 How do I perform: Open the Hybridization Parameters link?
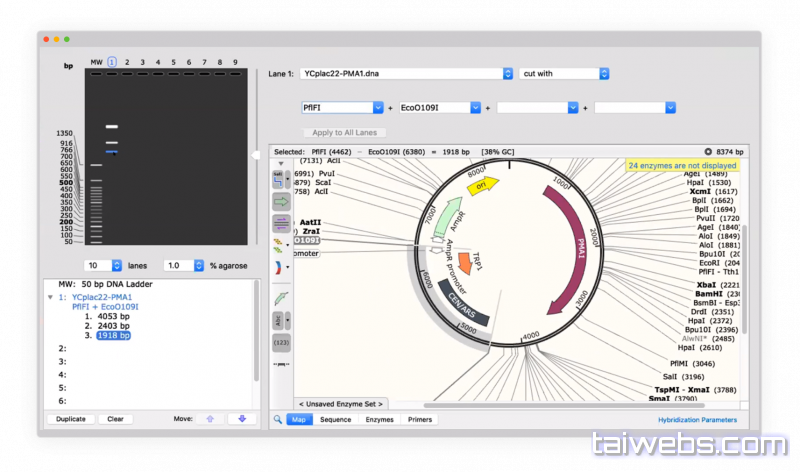tap(697, 420)
